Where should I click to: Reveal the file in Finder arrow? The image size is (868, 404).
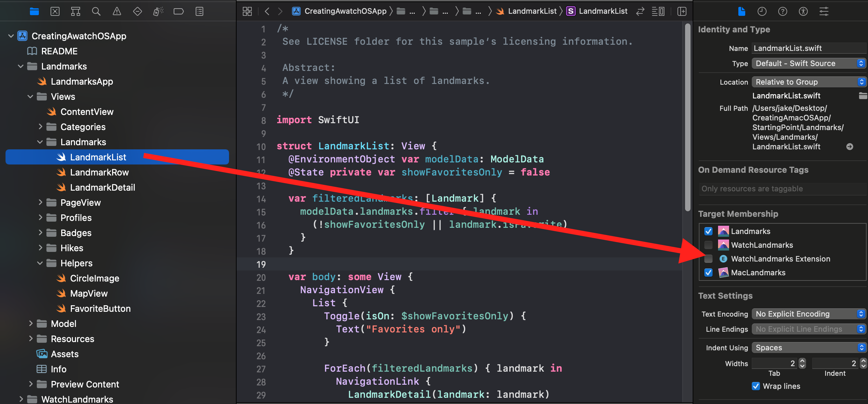click(x=849, y=147)
